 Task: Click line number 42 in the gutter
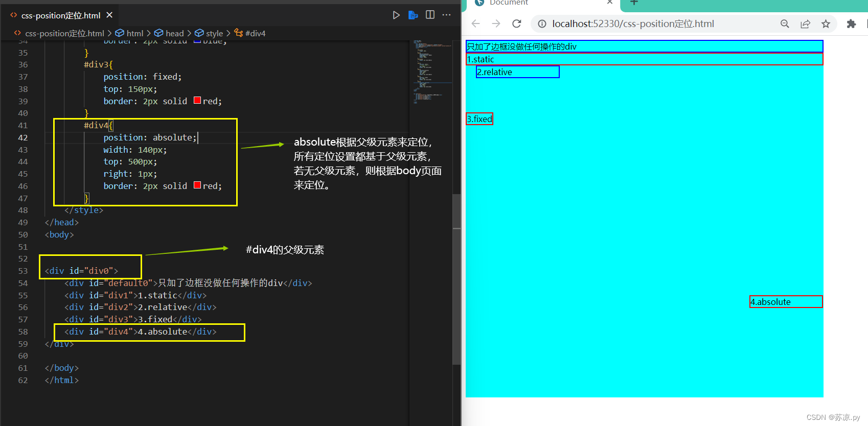point(23,137)
